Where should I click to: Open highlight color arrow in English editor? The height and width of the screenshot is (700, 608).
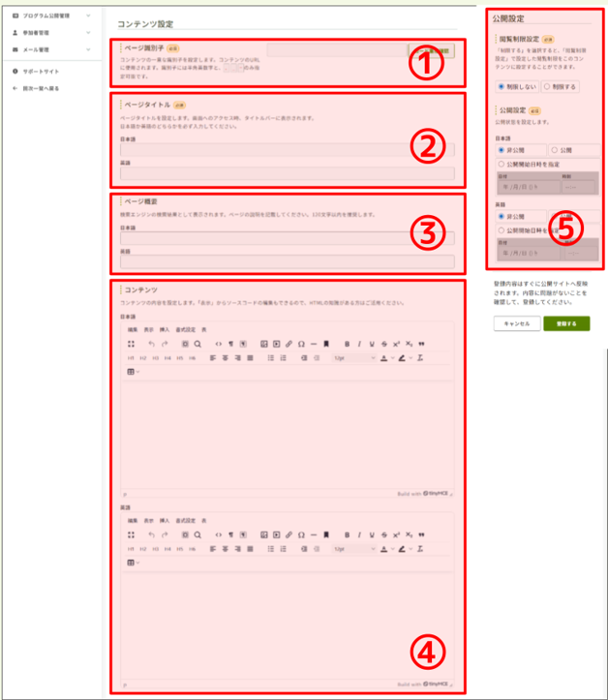pyautogui.click(x=410, y=549)
